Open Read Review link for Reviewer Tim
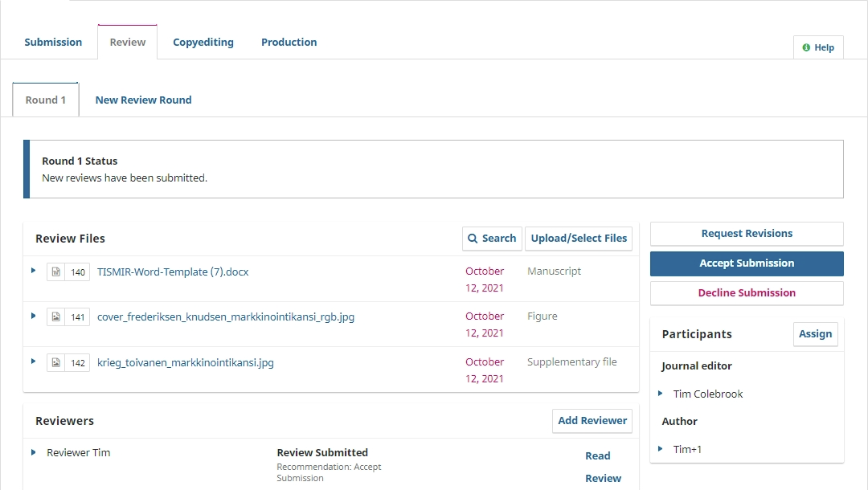Viewport: 868px width, 490px height. [603, 467]
